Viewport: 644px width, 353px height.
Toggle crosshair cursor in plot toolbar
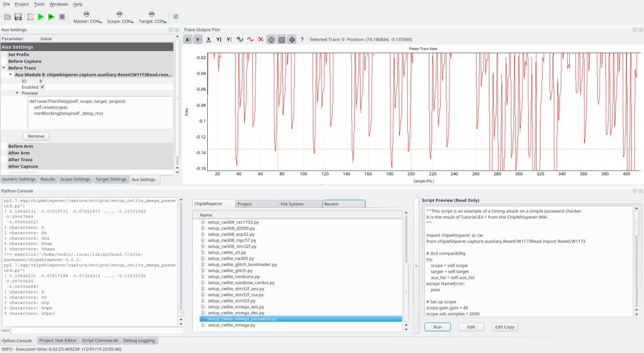271,39
